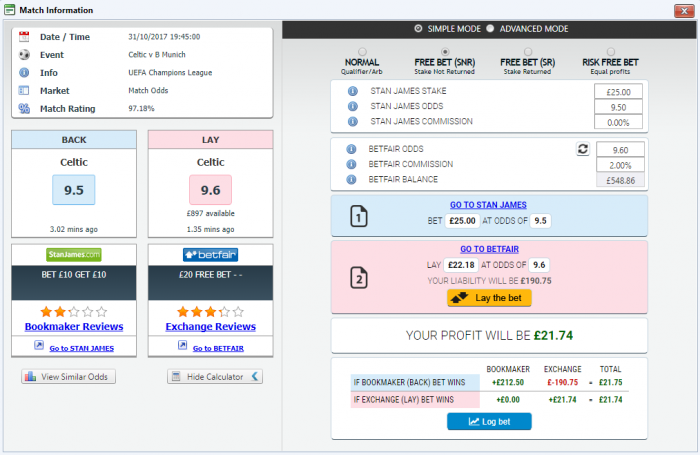700x455 pixels.
Task: Click the £-190.75 exchange loss value
Action: (x=562, y=382)
